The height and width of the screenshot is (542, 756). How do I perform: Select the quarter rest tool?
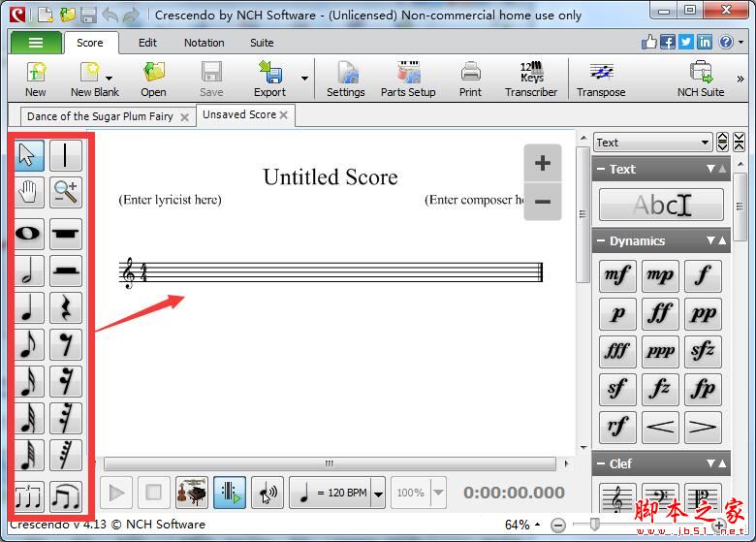point(66,307)
